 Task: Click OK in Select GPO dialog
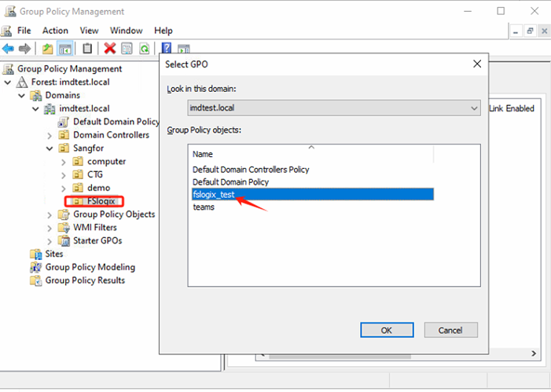[x=386, y=330]
